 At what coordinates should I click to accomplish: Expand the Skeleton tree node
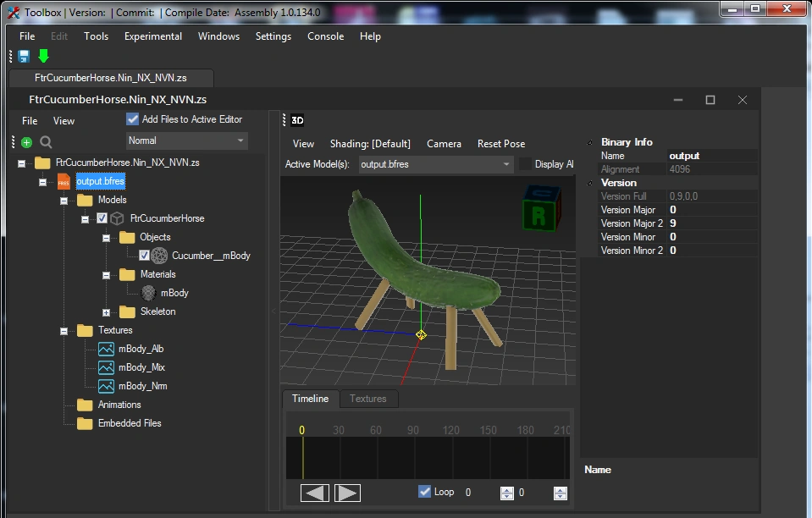[106, 311]
